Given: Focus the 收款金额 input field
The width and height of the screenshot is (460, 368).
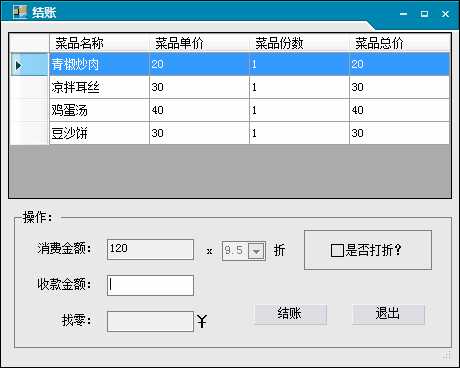Looking at the screenshot, I should [x=150, y=285].
